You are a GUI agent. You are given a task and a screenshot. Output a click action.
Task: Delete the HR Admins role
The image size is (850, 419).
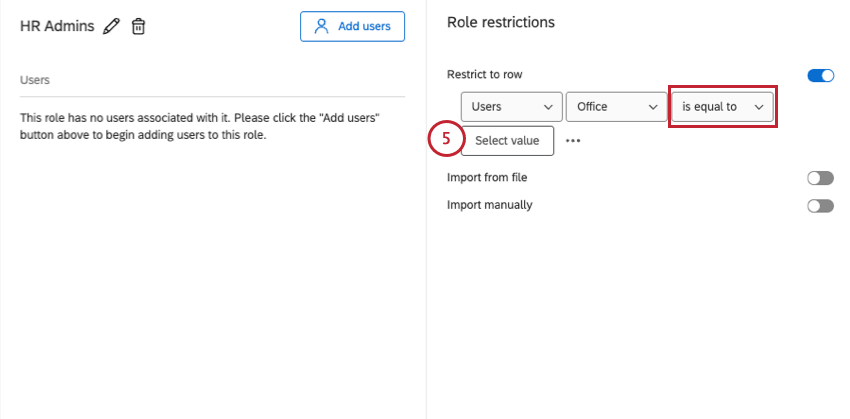pos(138,27)
